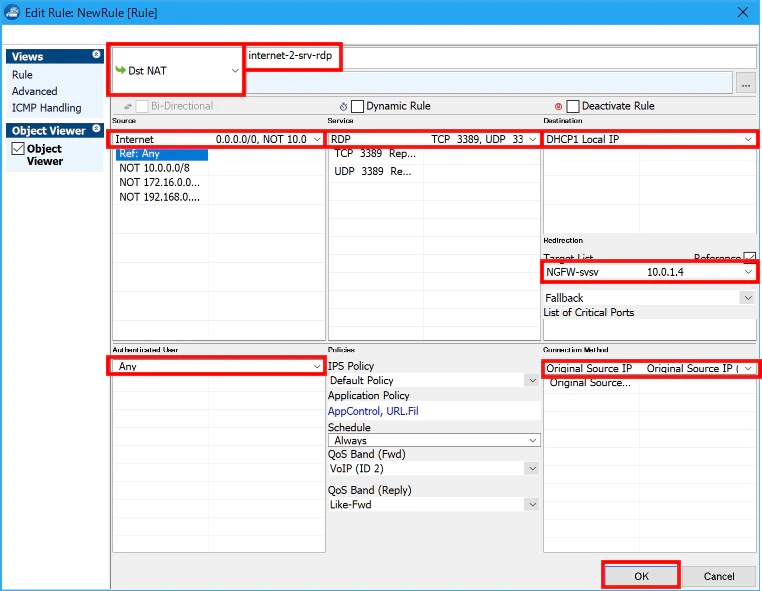Open the Original Source IP connection dropdown
The width and height of the screenshot is (762, 591).
coord(748,368)
